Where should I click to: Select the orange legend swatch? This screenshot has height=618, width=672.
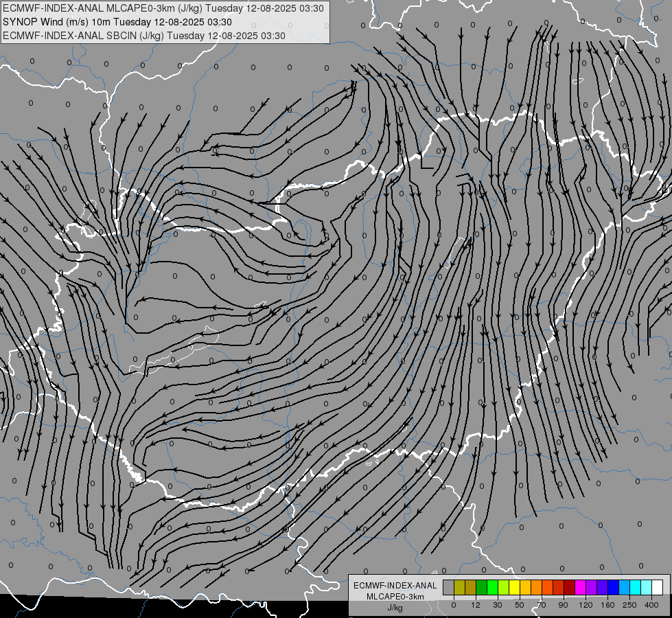(537, 587)
